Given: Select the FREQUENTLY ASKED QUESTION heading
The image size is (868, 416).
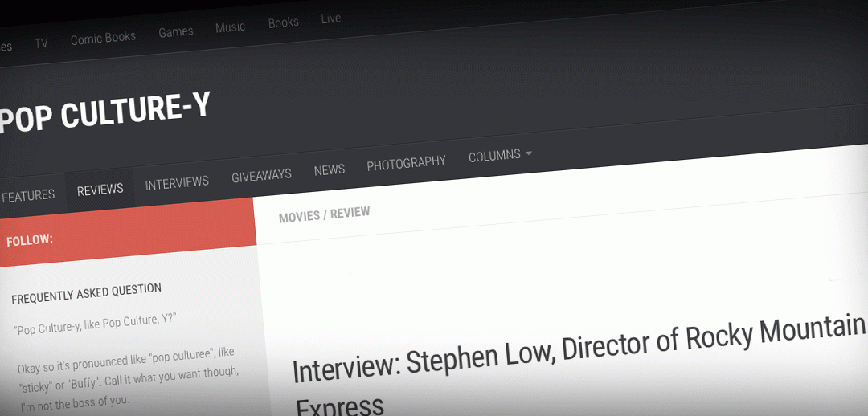Looking at the screenshot, I should (x=86, y=294).
